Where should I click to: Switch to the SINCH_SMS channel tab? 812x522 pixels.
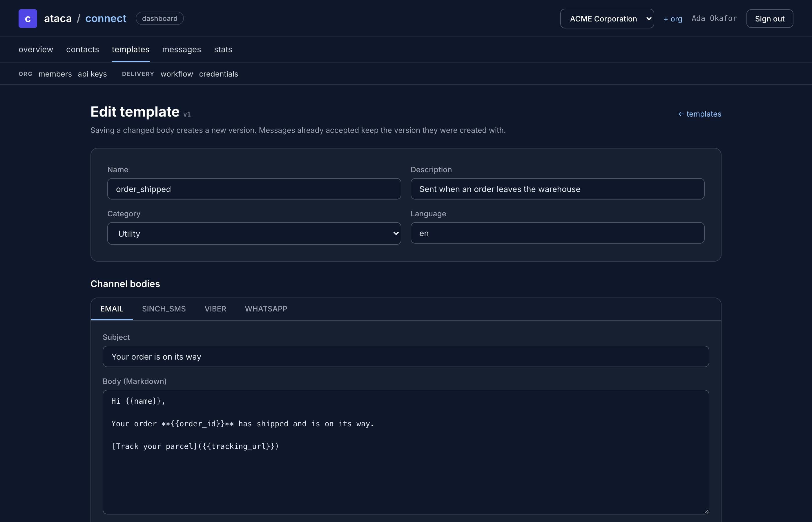pyautogui.click(x=164, y=309)
